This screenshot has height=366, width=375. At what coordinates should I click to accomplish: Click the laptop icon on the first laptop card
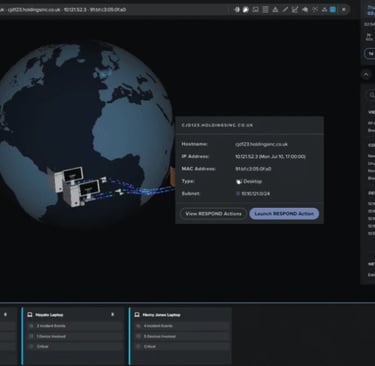coord(30,315)
